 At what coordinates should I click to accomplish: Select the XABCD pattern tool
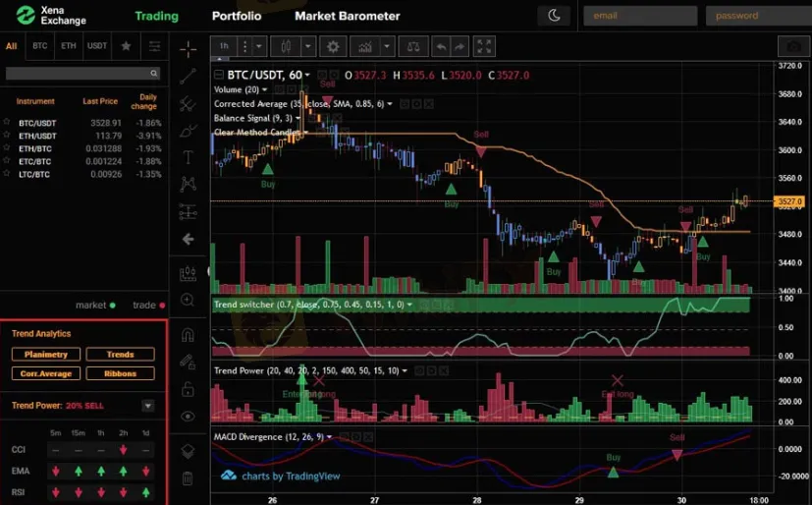pyautogui.click(x=188, y=184)
